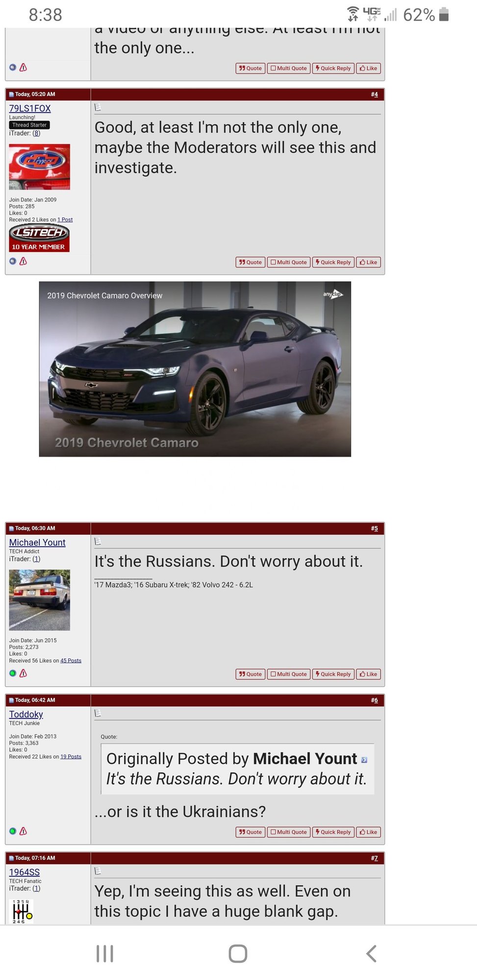The height and width of the screenshot is (980, 477).
Task: Open the 45 Posts liked link
Action: point(71,661)
